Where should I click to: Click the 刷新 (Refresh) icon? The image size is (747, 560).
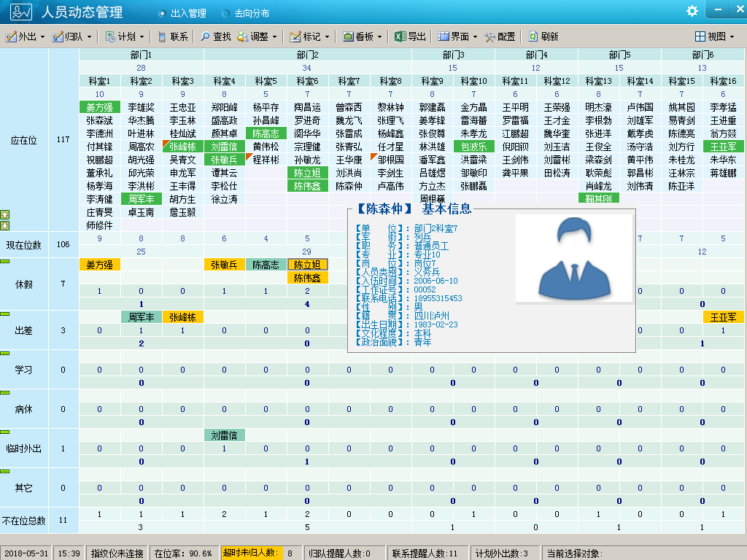[533, 36]
